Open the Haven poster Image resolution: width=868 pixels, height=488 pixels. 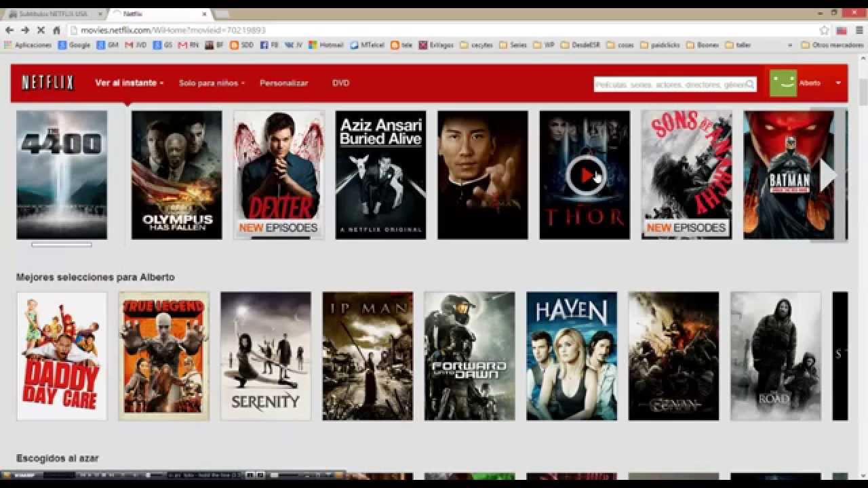click(x=572, y=356)
